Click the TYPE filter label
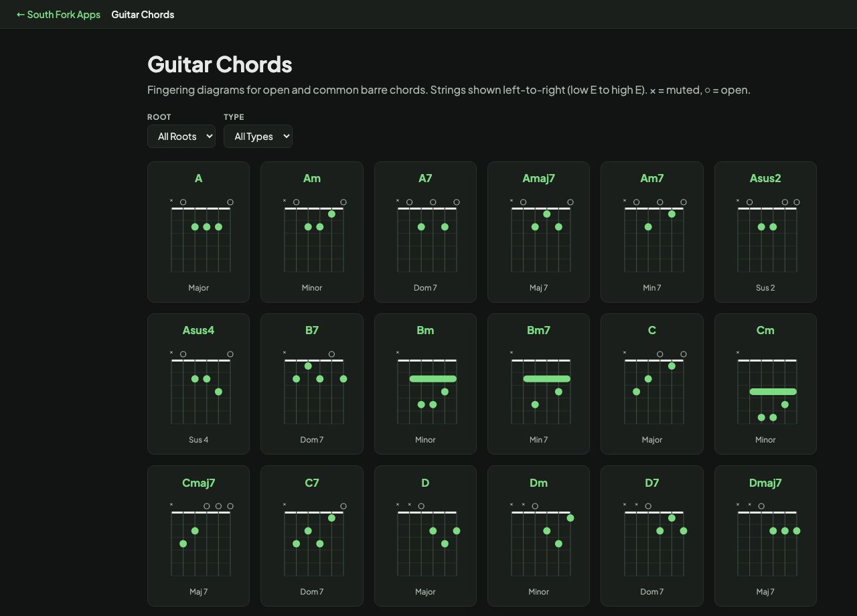The height and width of the screenshot is (616, 857). [234, 117]
